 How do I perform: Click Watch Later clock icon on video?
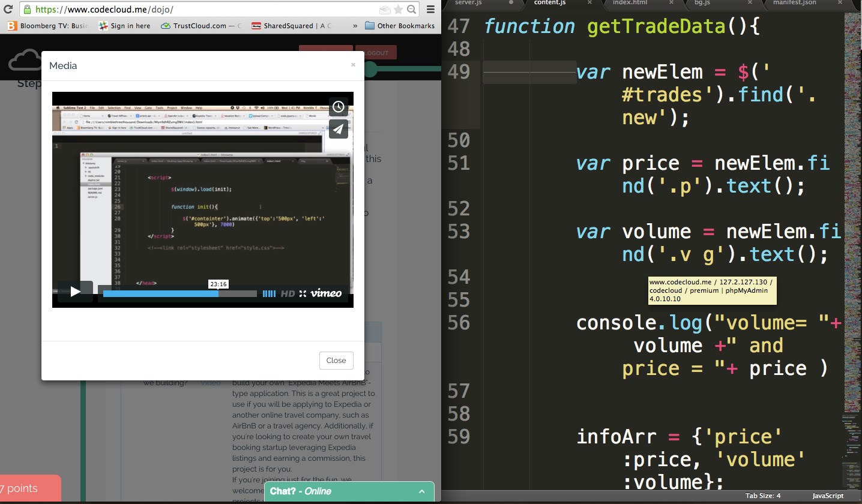coord(339,107)
